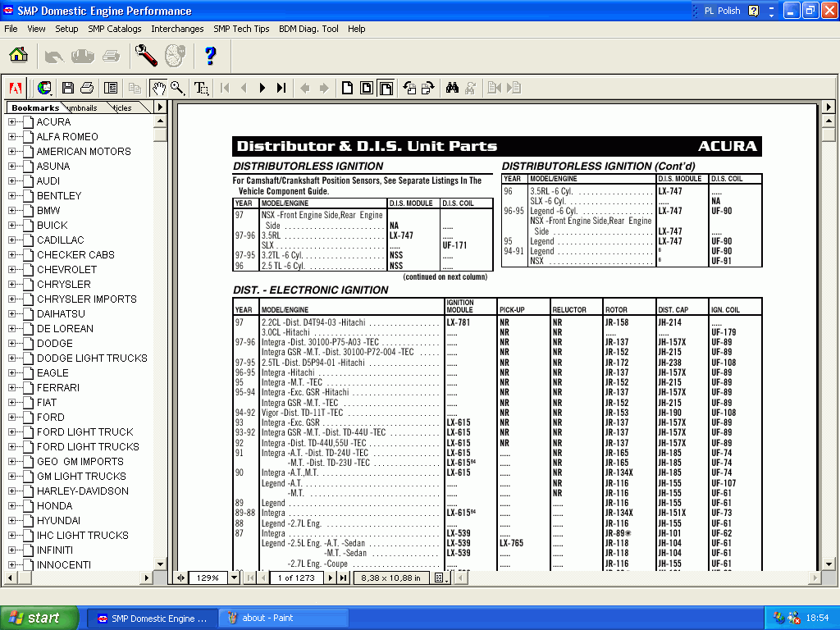Print the document from the Acrobat toolbar
This screenshot has width=840, height=630.
87,88
